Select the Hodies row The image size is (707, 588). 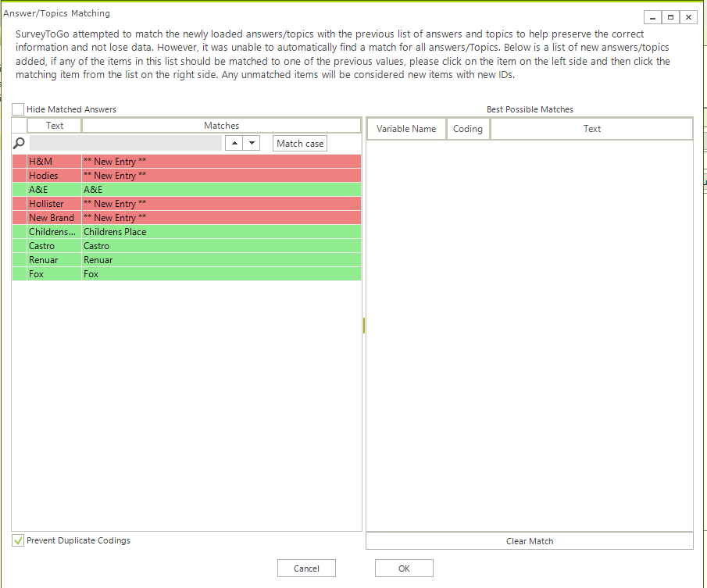pos(187,175)
